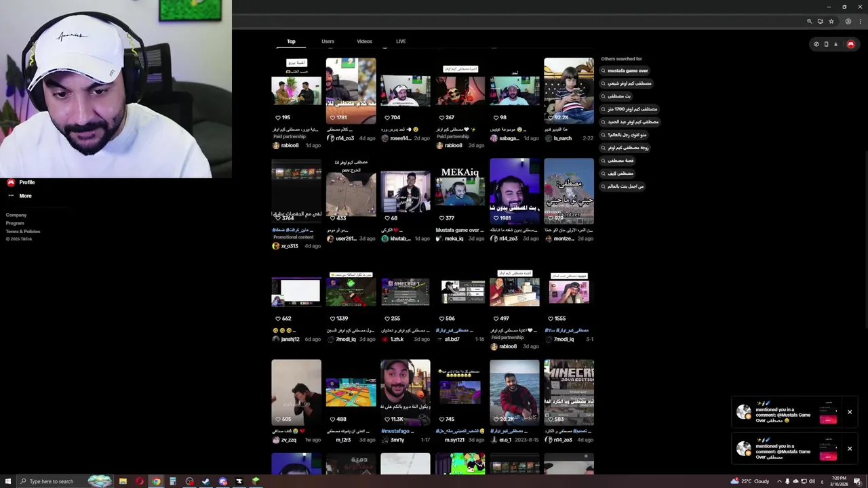Open the video thumbnail with 1981 likes

pos(515,191)
